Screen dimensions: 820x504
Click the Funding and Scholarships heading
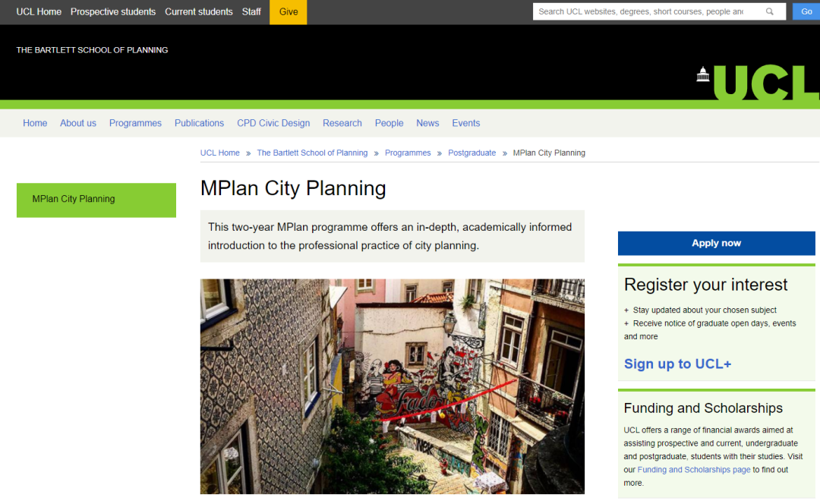coord(703,408)
